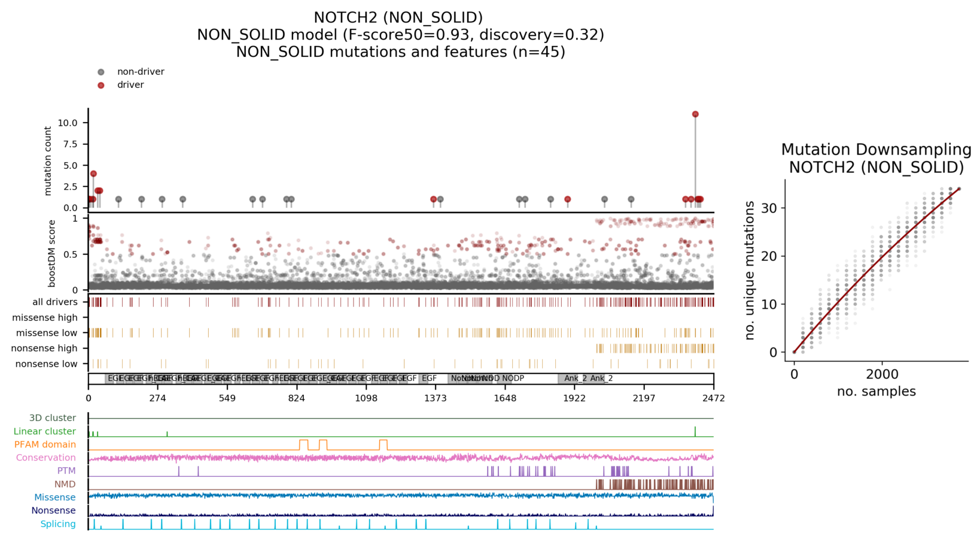
Task: Click the 'Missense' feature label
Action: pos(55,497)
